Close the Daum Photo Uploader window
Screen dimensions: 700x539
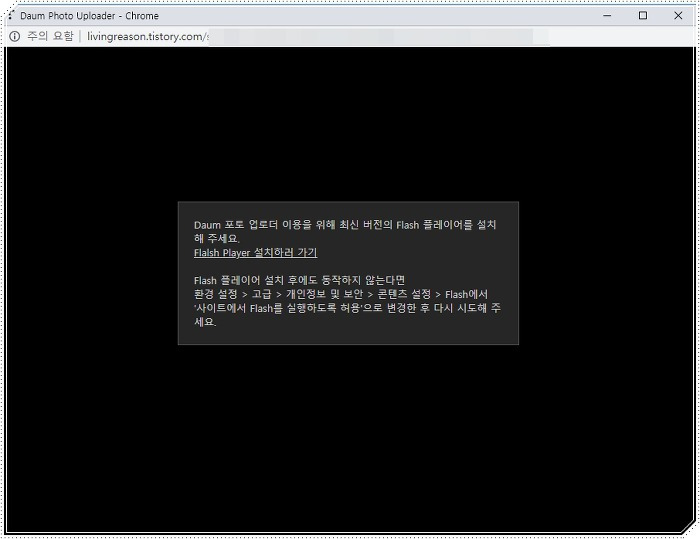678,16
